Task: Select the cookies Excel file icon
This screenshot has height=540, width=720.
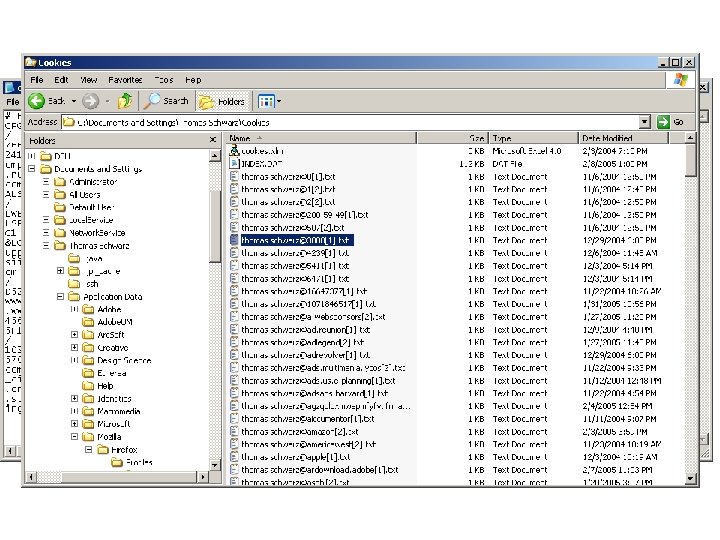Action: coord(234,150)
